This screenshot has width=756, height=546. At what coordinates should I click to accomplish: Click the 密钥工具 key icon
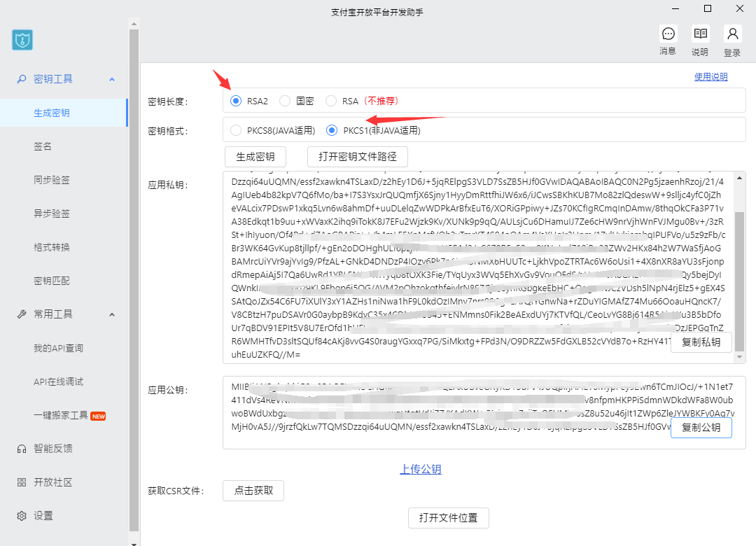point(22,79)
